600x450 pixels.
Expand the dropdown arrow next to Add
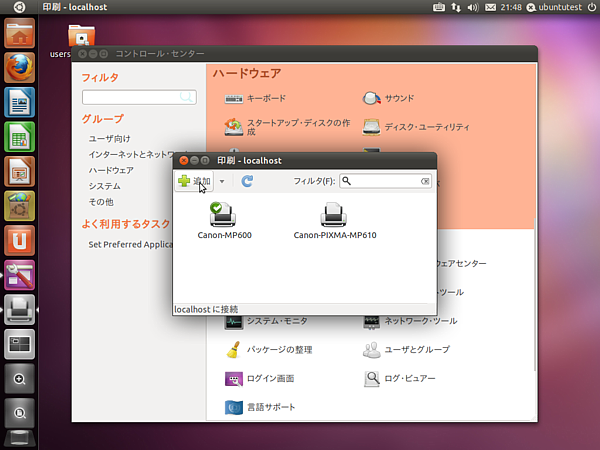coord(222,181)
